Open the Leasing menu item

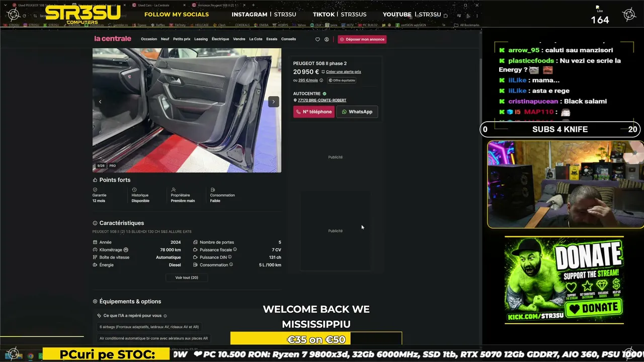[201, 39]
